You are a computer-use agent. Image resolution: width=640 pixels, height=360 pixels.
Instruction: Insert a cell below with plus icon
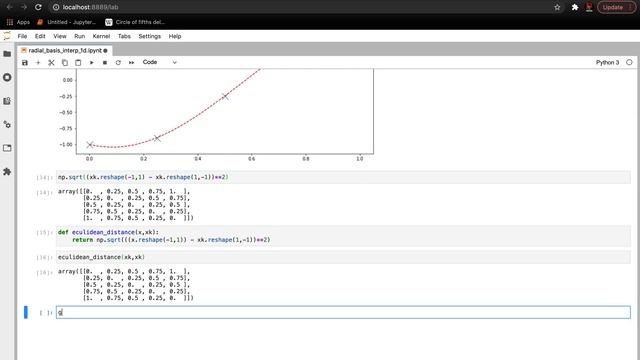point(38,62)
